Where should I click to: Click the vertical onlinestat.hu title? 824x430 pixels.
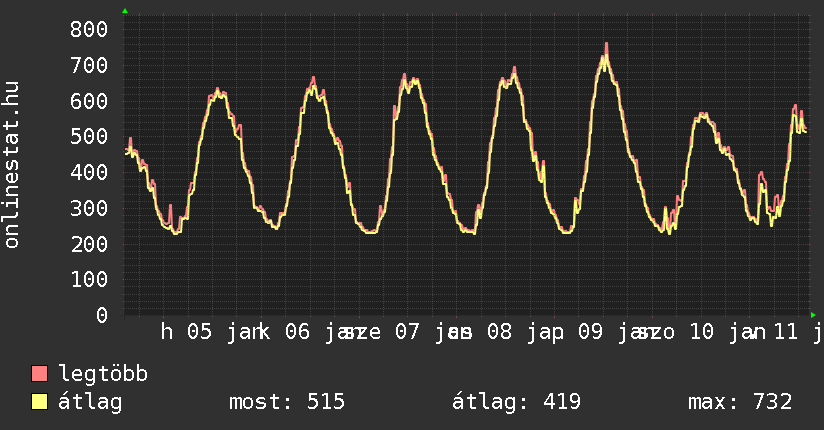[13, 165]
